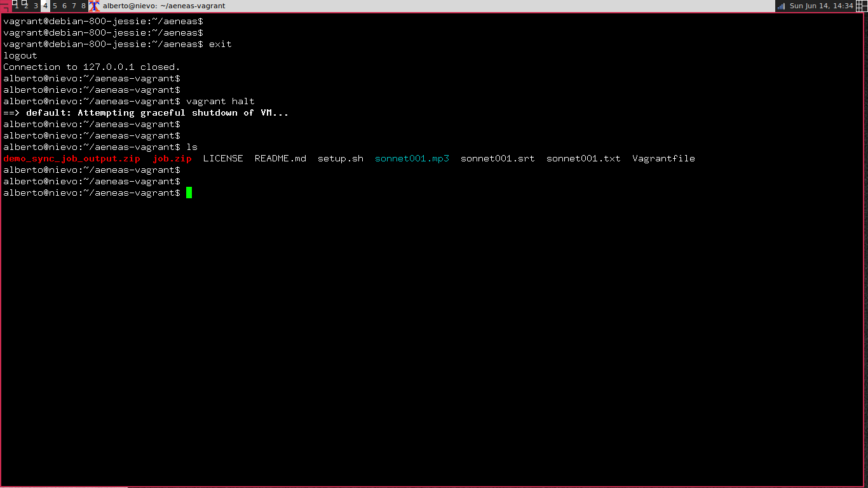
Task: Click the 'Vagrantfile' file name
Action: pos(663,158)
